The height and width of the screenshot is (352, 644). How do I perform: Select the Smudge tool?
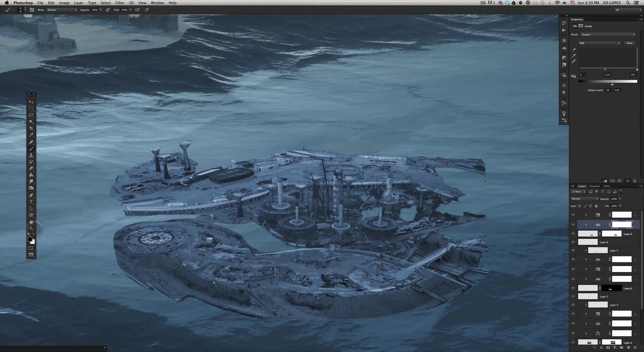(x=31, y=182)
